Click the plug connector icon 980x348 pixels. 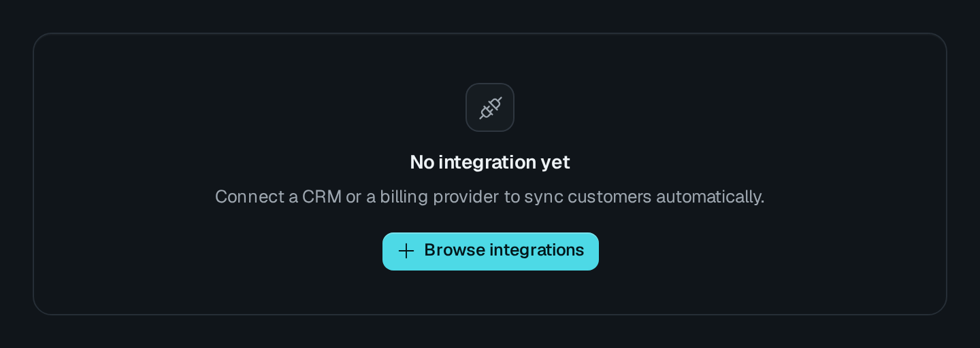[x=490, y=107]
